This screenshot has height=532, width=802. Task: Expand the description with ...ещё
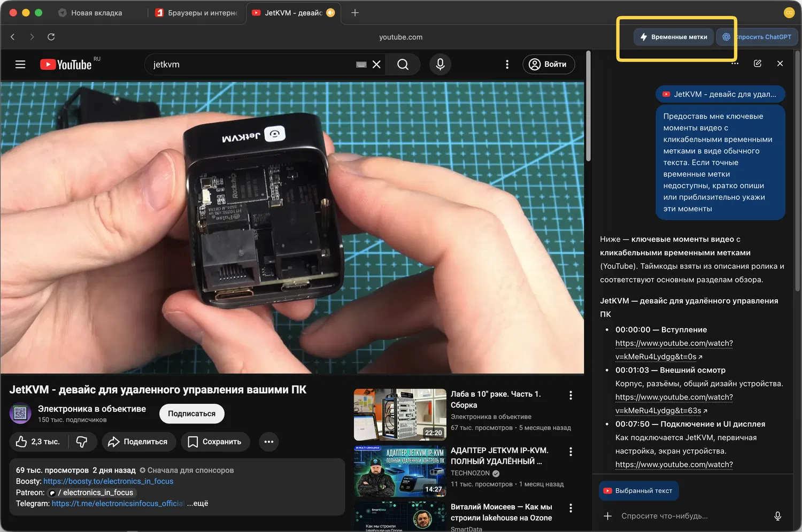click(x=198, y=504)
